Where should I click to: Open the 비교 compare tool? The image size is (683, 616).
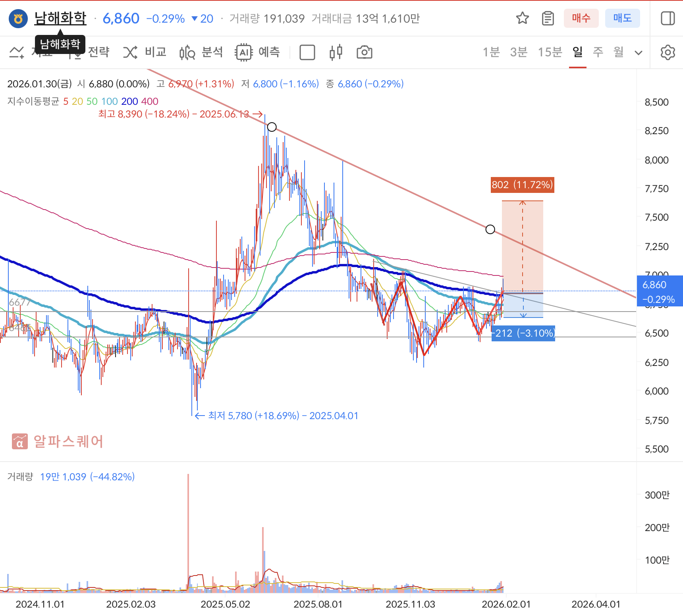[x=145, y=52]
